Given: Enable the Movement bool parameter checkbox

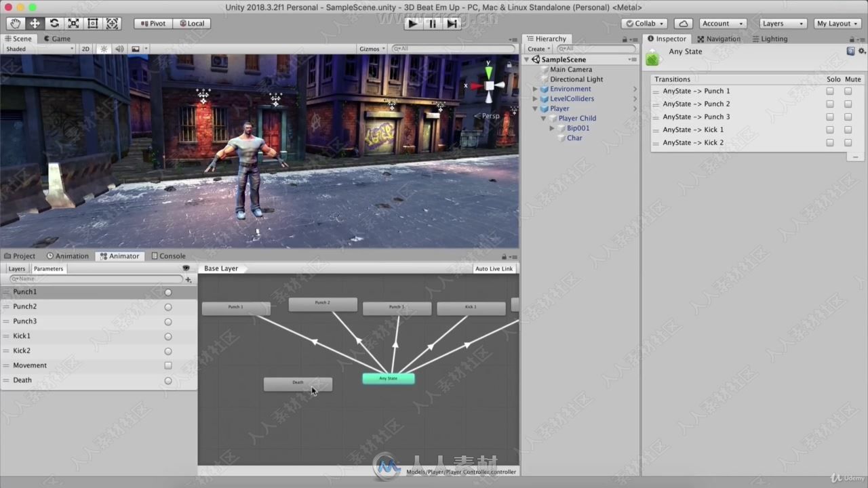Looking at the screenshot, I should click(x=168, y=365).
